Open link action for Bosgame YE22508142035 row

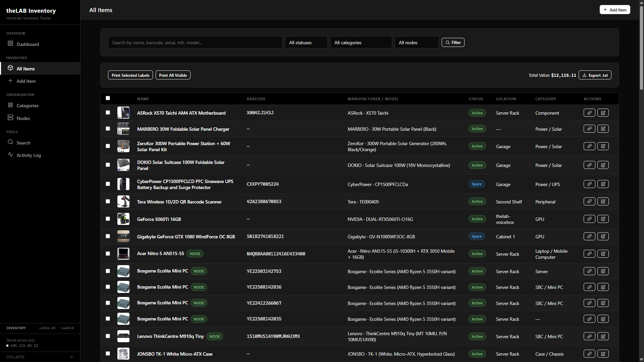tap(589, 319)
